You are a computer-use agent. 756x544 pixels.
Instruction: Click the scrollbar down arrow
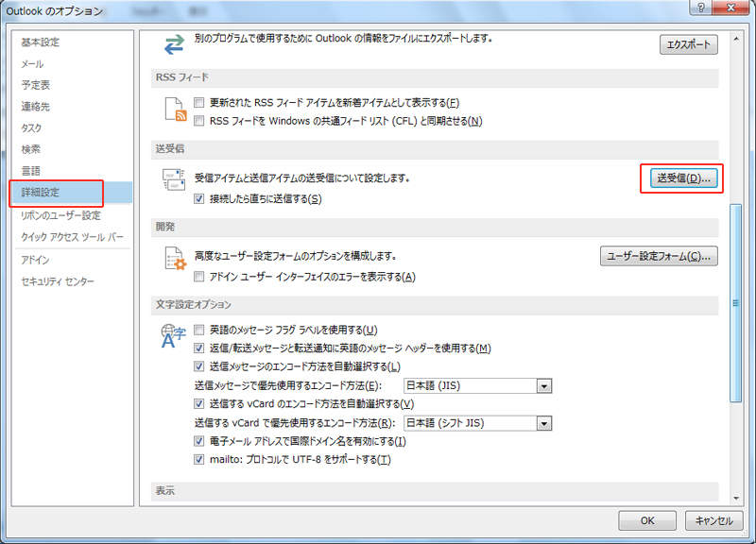click(x=736, y=499)
